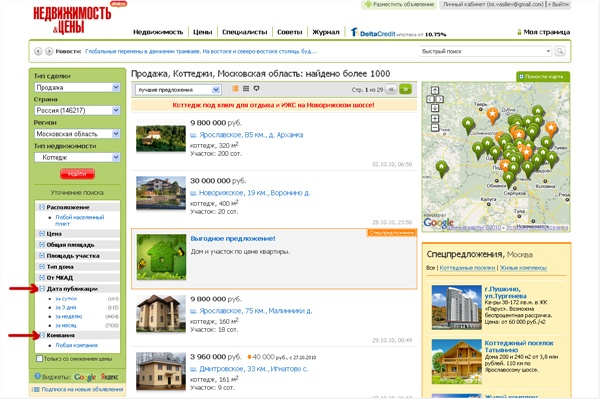Pan the map left
Image resolution: width=600 pixels, height=399 pixels.
430,99
